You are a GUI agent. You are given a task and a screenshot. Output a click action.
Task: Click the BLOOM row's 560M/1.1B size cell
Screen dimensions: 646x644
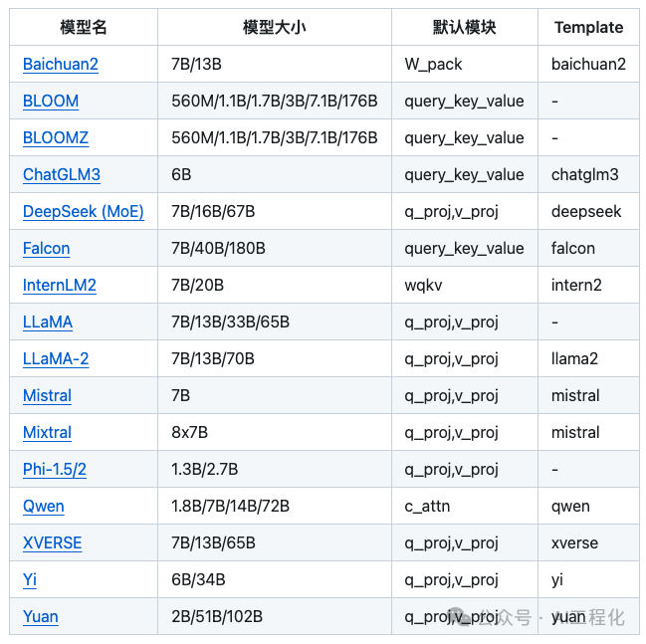[275, 101]
